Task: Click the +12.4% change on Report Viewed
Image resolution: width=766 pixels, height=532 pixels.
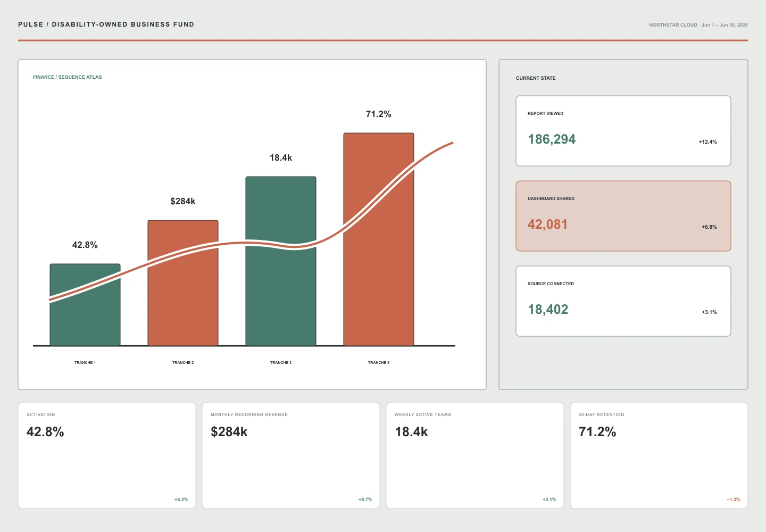Action: 708,142
